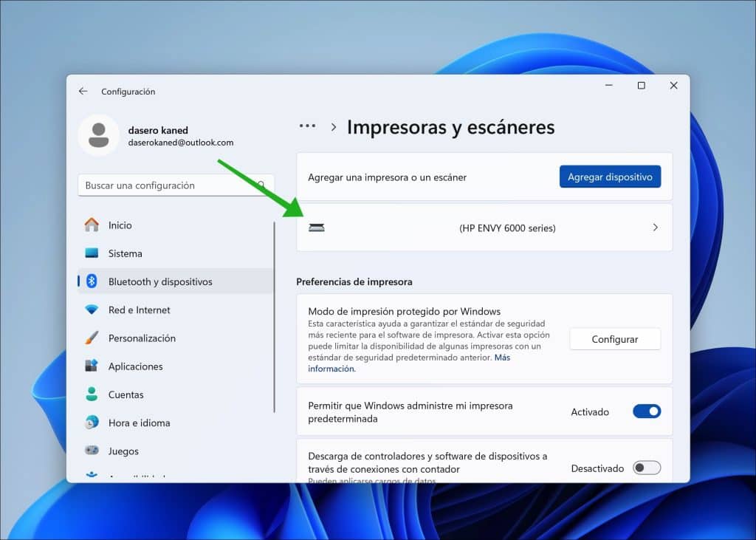Go to Personalización settings
The height and width of the screenshot is (540, 756).
[x=176, y=338]
